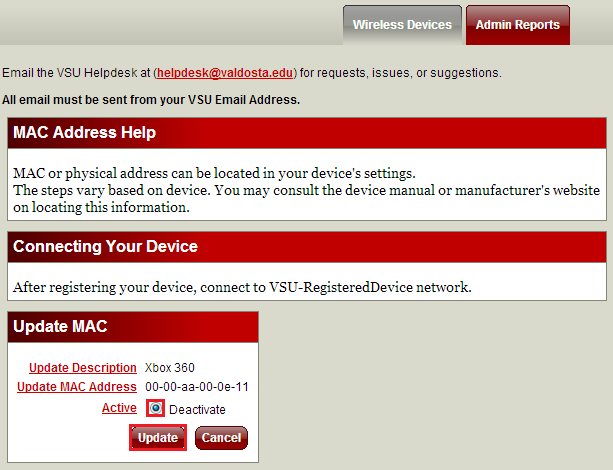Click the Deactivate label text
613x470 pixels.
pos(197,410)
